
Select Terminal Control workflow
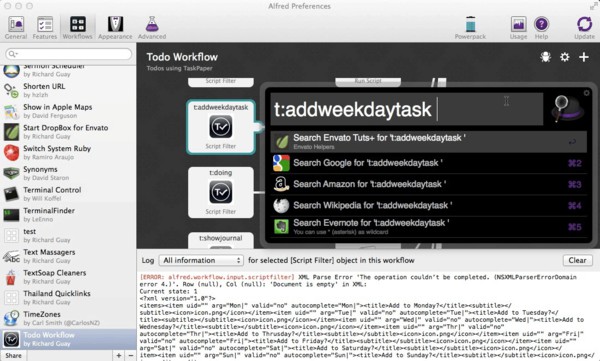68,194
